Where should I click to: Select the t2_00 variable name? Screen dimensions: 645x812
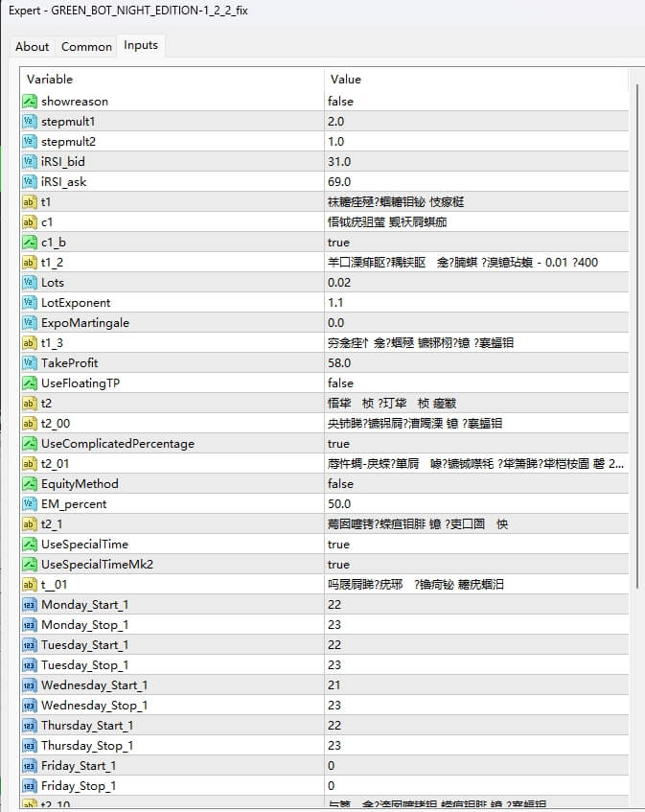click(56, 424)
